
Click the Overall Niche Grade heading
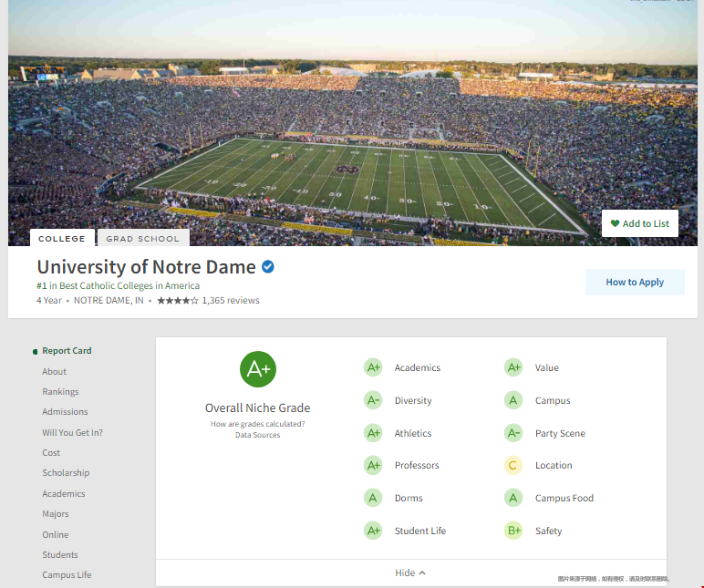[258, 407]
